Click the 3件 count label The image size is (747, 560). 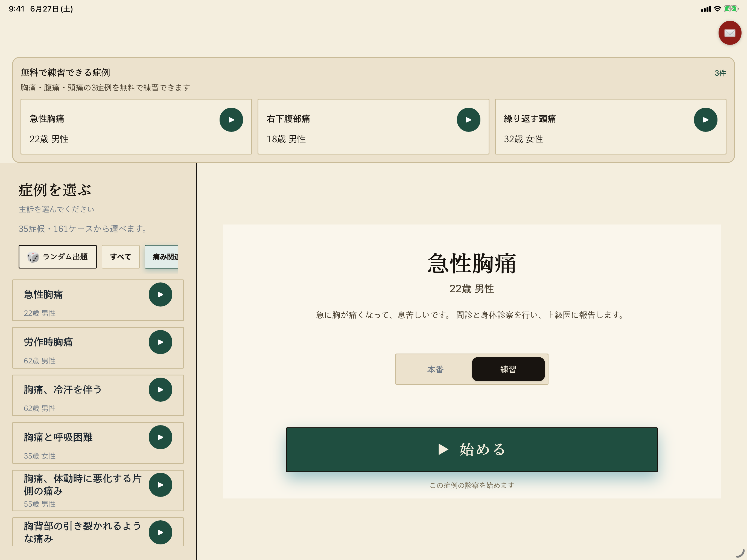(720, 73)
